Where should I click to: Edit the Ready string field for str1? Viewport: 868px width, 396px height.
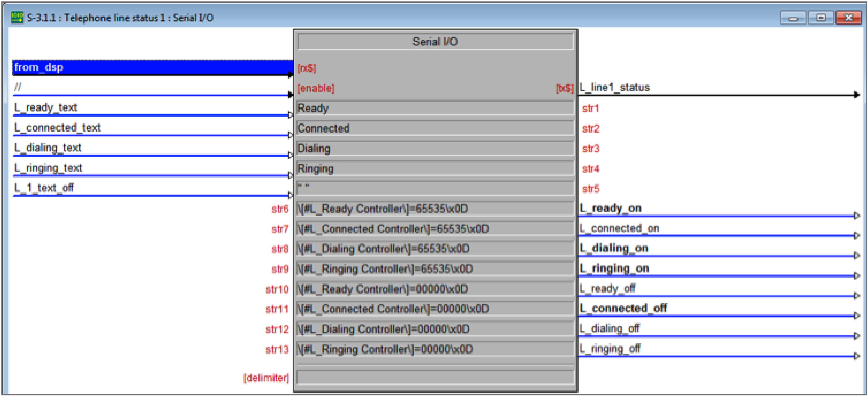[x=433, y=108]
